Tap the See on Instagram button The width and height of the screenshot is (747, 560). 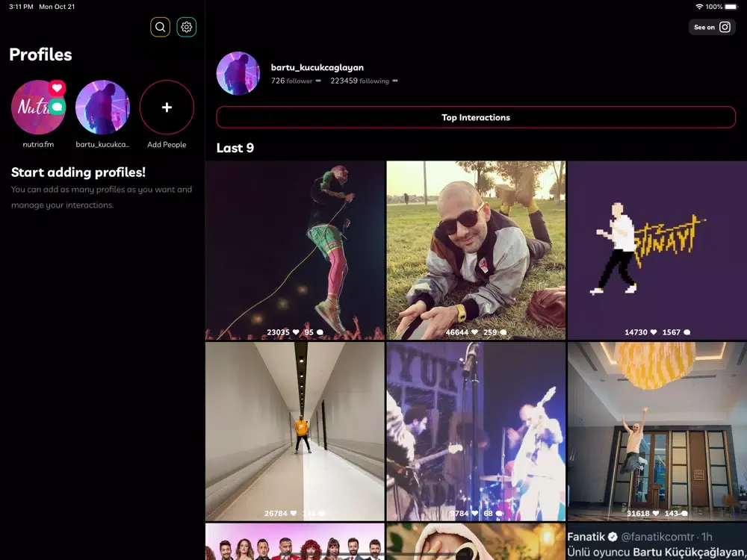pos(712,27)
